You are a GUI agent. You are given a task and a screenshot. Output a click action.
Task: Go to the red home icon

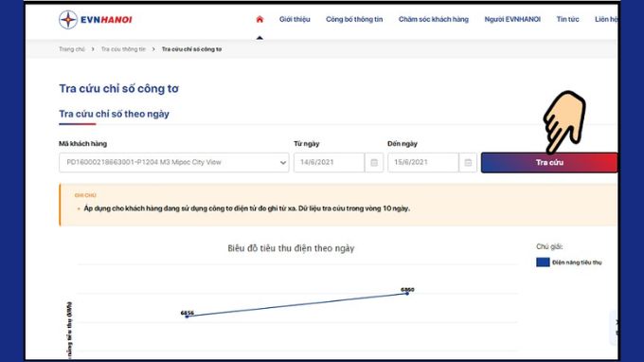tap(259, 19)
